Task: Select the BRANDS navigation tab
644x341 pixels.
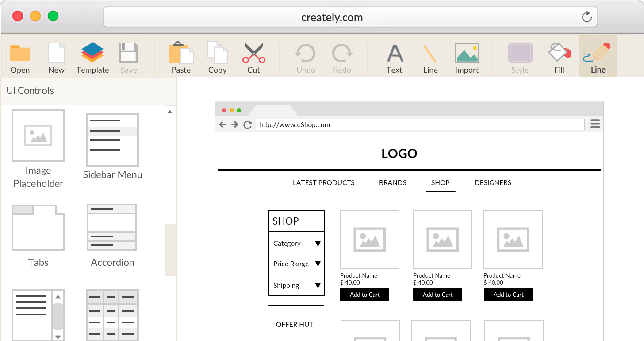Action: [392, 182]
